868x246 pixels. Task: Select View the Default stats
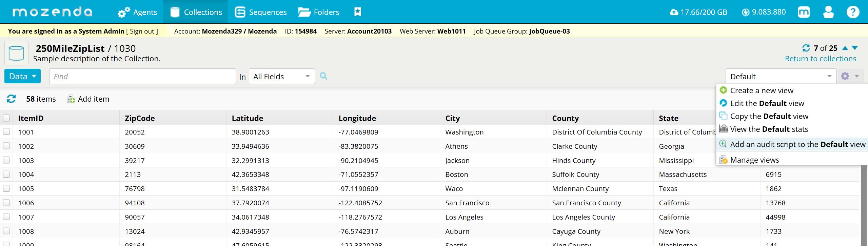[769, 129]
